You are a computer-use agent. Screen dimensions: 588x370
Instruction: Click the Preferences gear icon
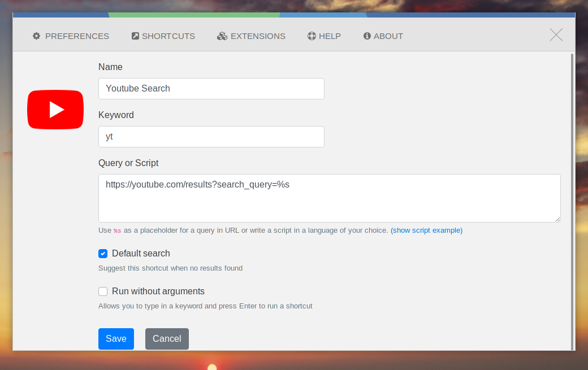(x=36, y=36)
